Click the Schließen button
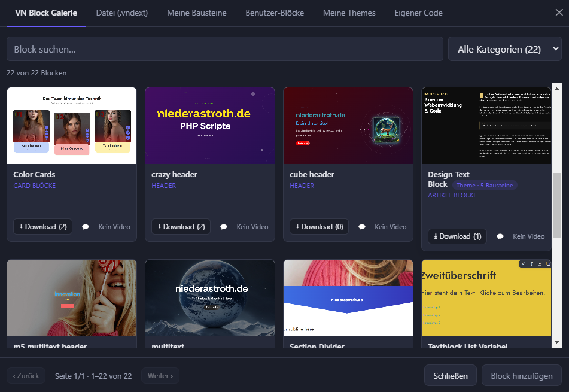Screen dimensions: 569x392 (x=451, y=376)
